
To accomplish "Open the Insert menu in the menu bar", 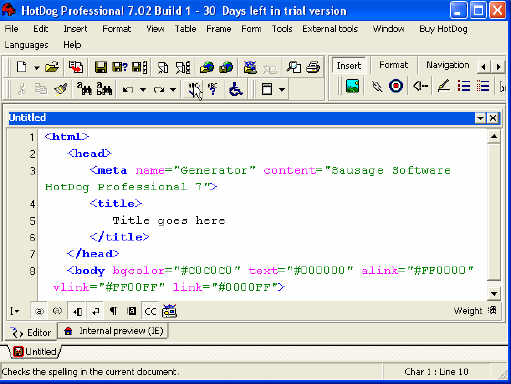I will (75, 29).
